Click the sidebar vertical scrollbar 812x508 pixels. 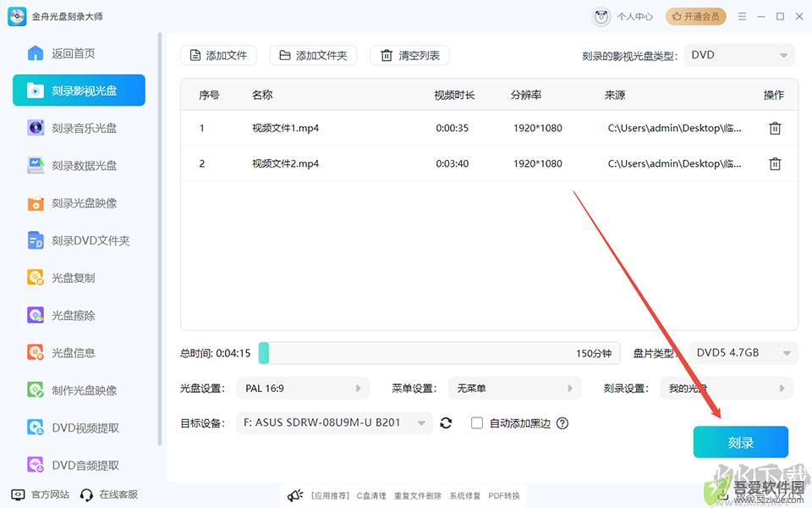pyautogui.click(x=160, y=239)
